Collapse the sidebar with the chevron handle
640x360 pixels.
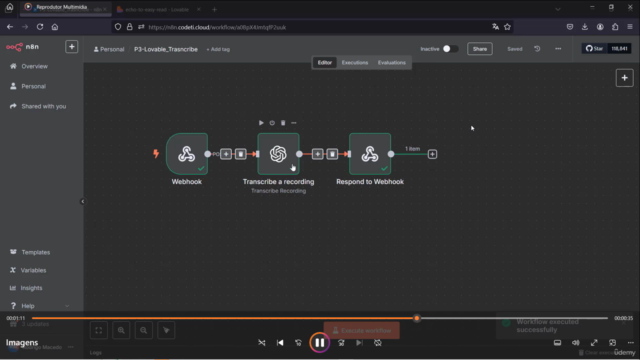pos(82,201)
